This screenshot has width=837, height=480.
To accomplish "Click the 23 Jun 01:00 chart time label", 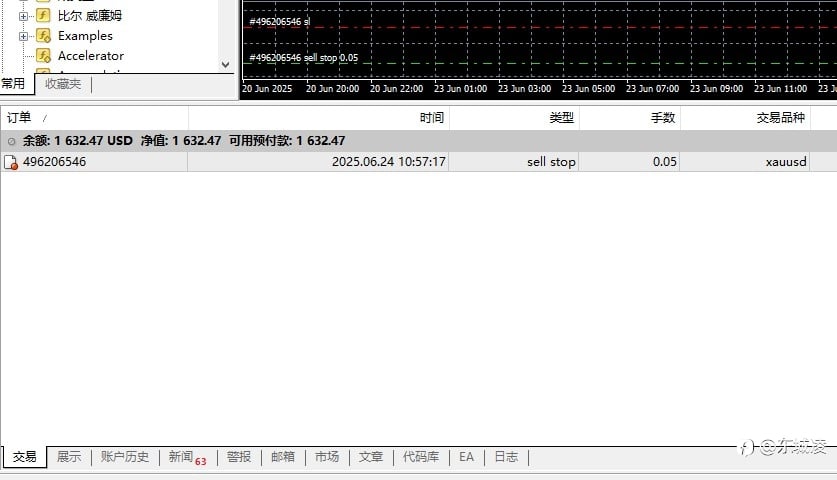I will [460, 89].
